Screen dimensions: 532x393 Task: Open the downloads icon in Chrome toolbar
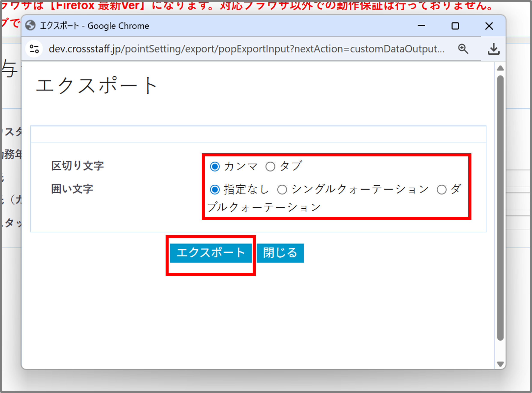494,49
